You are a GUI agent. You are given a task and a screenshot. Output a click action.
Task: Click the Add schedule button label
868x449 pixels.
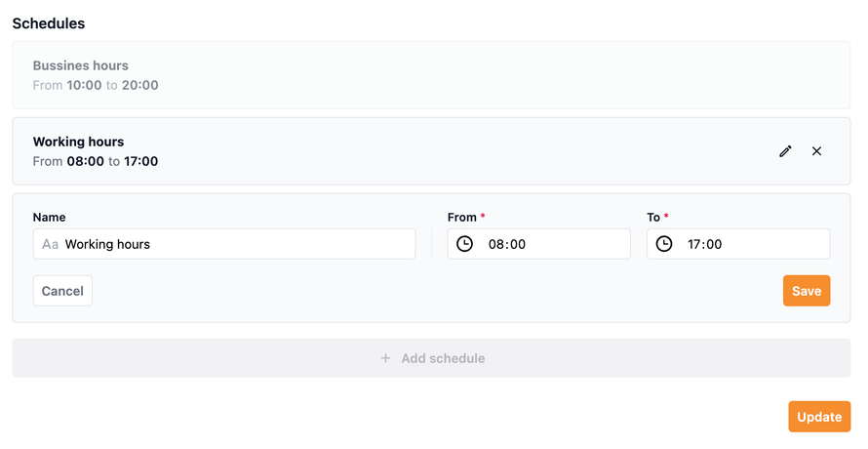tap(443, 358)
